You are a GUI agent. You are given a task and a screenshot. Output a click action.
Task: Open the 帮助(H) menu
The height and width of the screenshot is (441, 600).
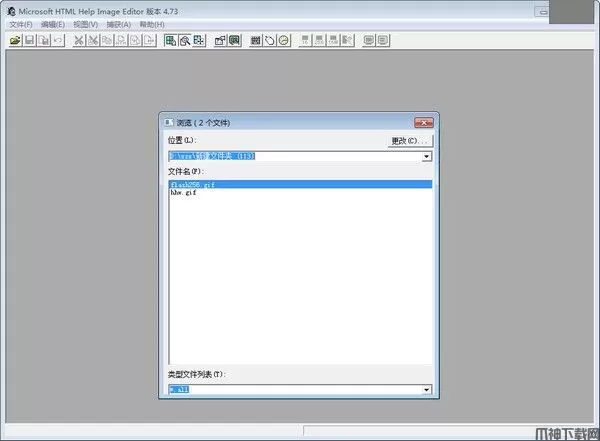pos(152,24)
